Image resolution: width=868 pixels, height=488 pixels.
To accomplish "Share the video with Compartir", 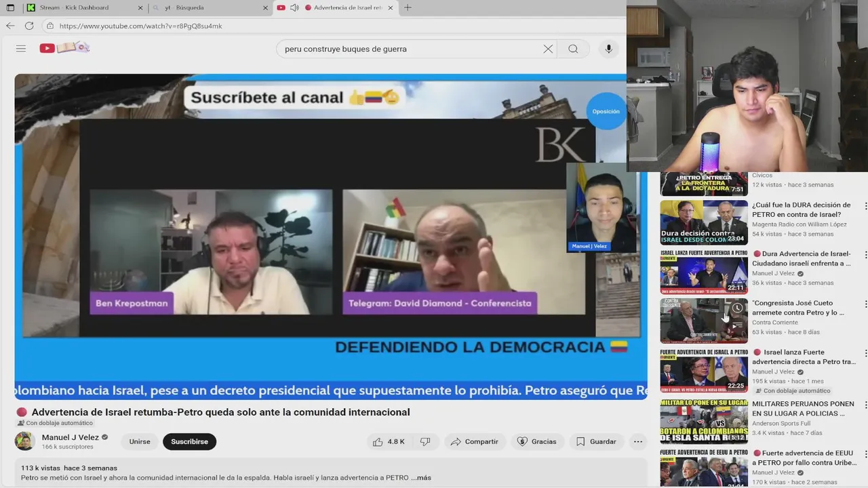I will click(474, 442).
